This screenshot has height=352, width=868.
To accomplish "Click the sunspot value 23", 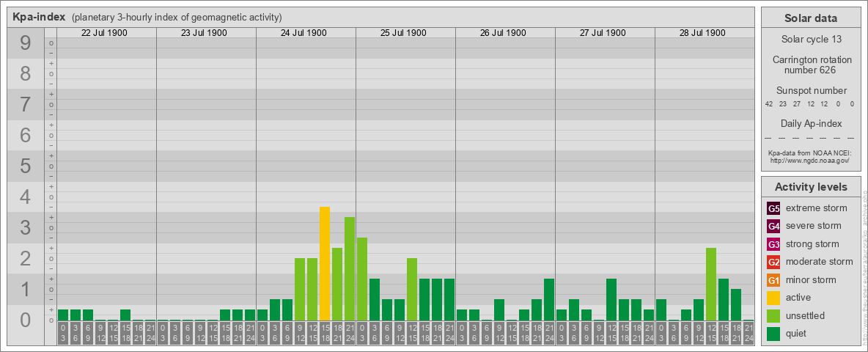I will point(783,104).
